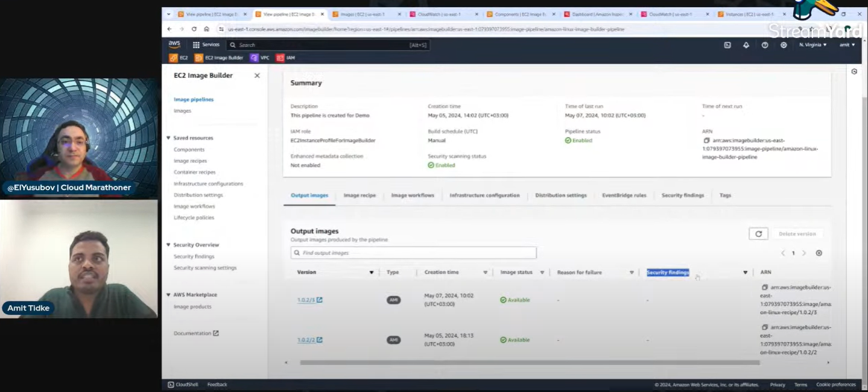Switch to the Image recipe tab
Viewport: 868px width, 392px height.
(x=360, y=195)
